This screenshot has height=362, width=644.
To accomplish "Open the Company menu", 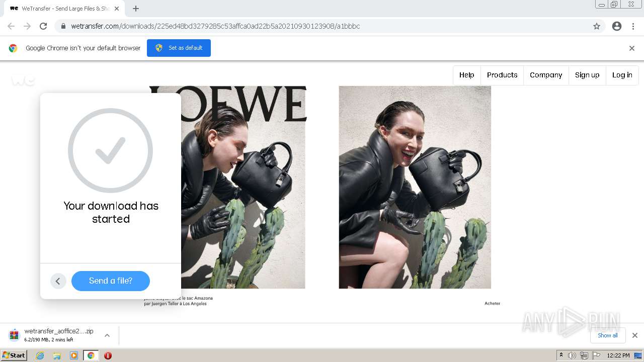I will coord(546,75).
